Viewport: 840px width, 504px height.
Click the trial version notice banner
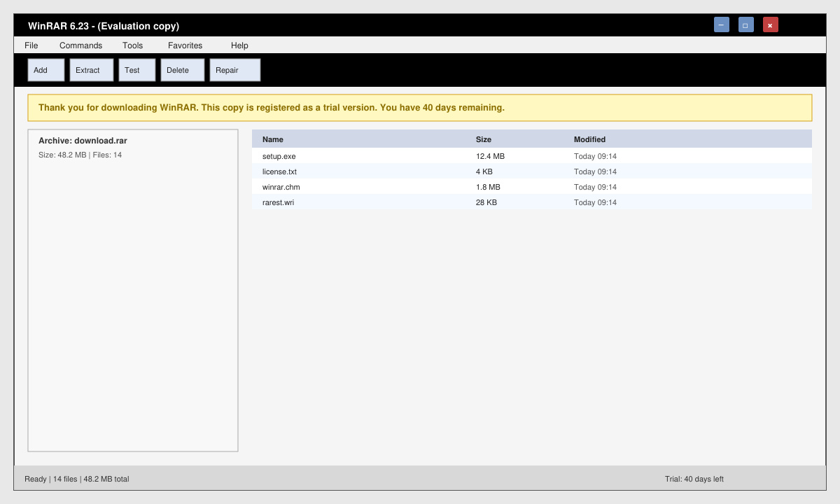[420, 108]
